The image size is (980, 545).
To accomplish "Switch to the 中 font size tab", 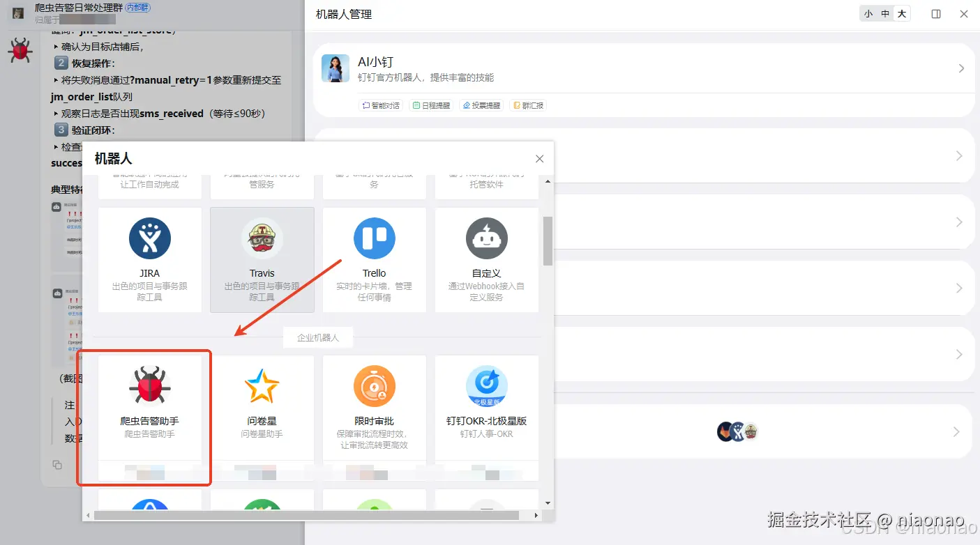I will point(884,13).
